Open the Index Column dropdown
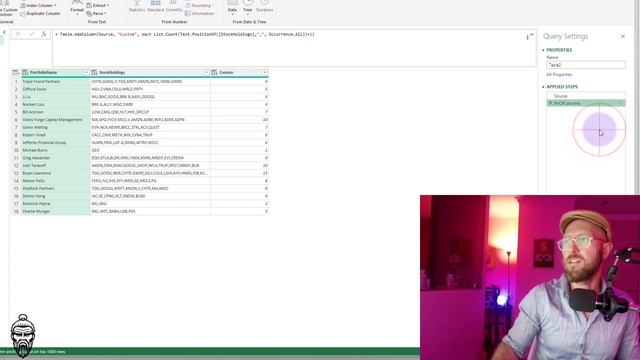Screen dimensions: 640x360 [x=38, y=5]
